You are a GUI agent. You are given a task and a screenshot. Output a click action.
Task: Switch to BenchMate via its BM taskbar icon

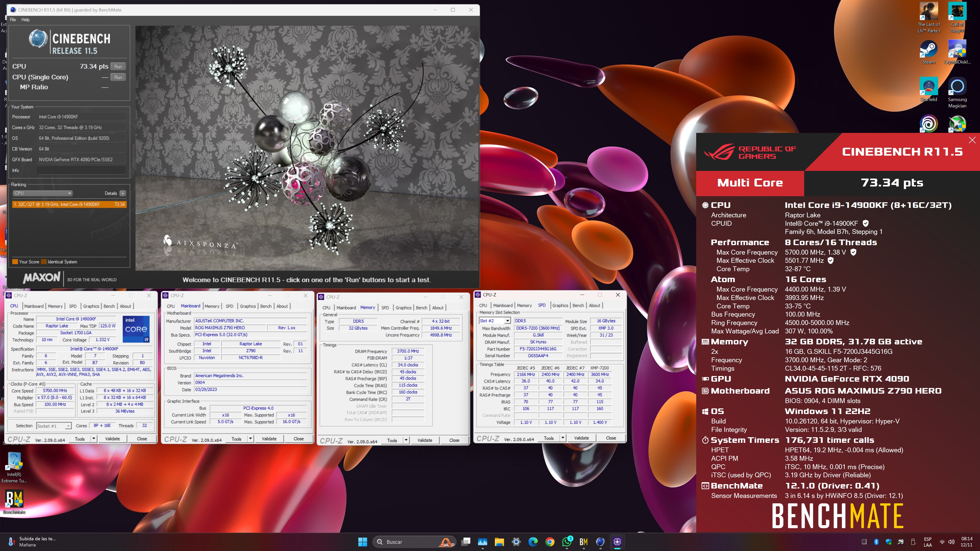584,542
